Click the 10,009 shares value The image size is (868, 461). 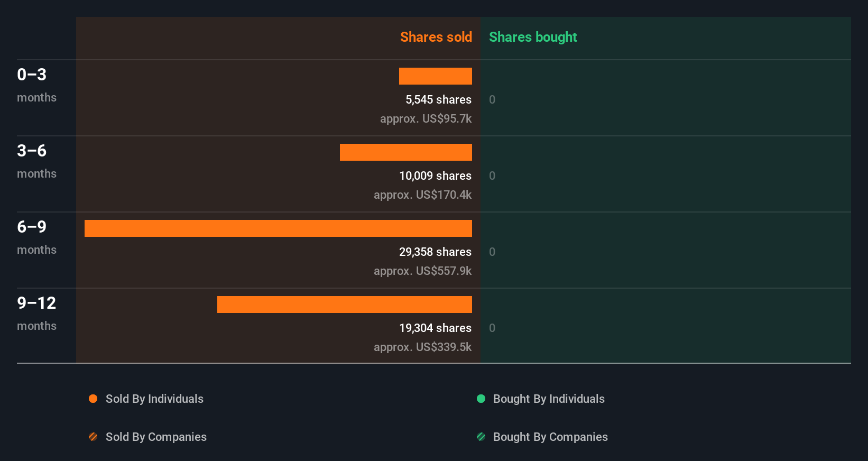(436, 176)
